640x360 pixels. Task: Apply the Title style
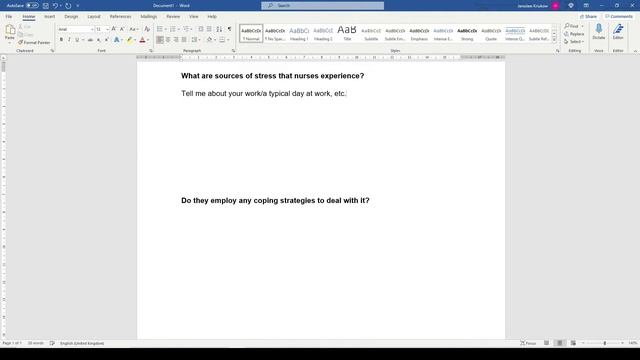tap(347, 33)
